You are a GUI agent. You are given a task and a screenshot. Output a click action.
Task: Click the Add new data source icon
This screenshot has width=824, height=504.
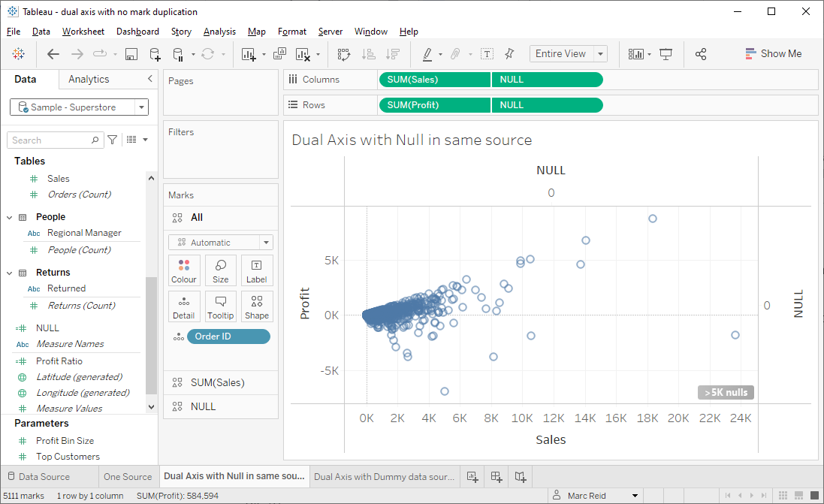pos(155,54)
